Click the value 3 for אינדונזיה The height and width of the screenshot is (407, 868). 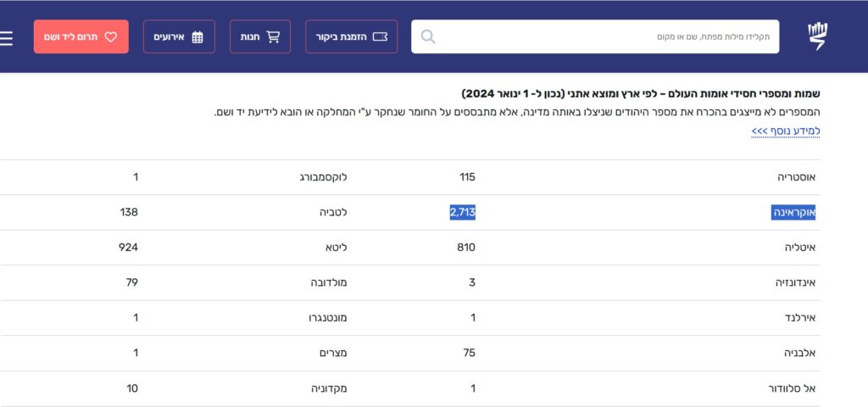pos(472,282)
